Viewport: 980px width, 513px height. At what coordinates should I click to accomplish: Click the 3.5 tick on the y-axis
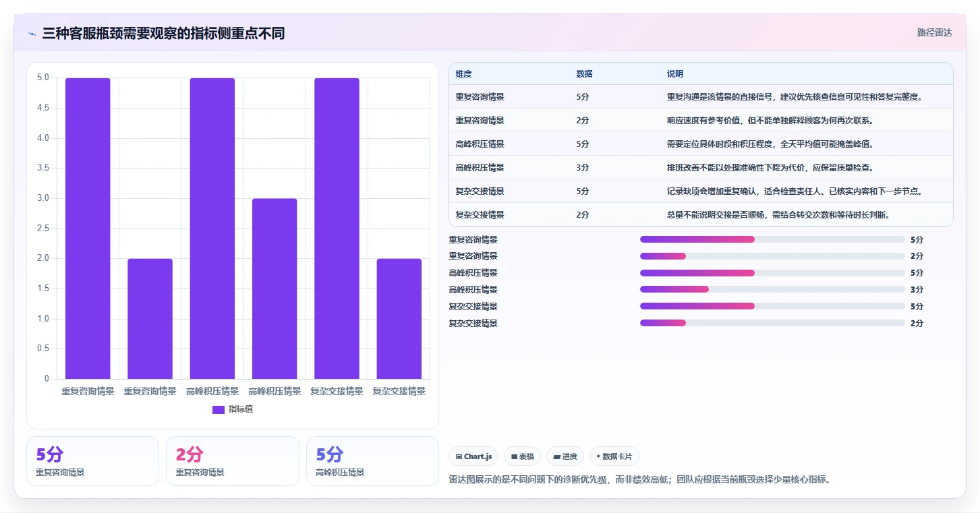[42, 168]
